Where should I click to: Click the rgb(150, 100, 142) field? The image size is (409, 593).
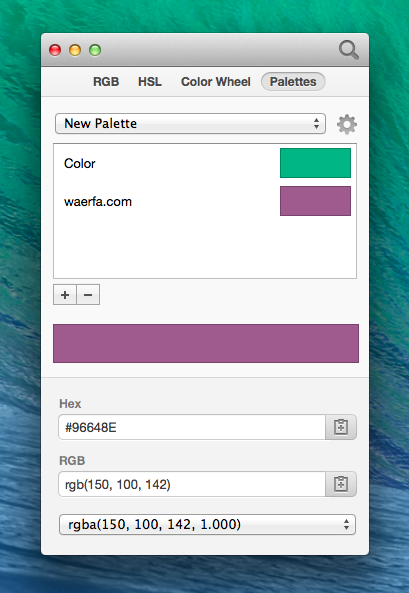pyautogui.click(x=192, y=484)
